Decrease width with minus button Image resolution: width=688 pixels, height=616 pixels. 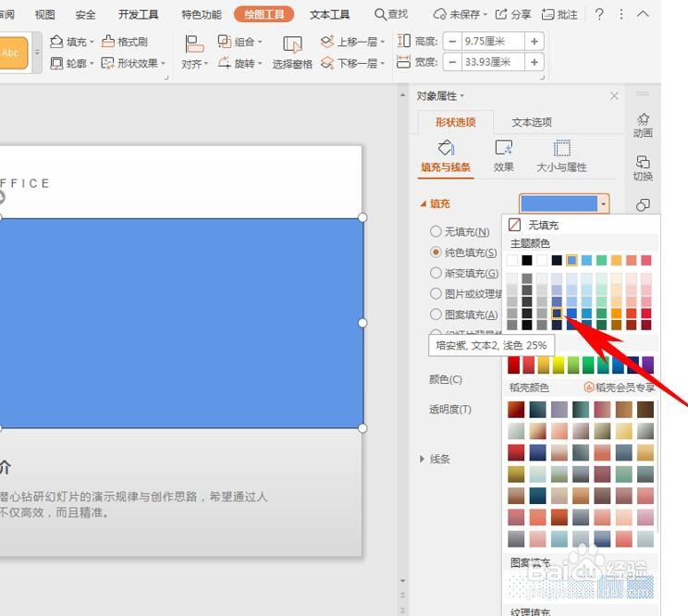tap(452, 62)
